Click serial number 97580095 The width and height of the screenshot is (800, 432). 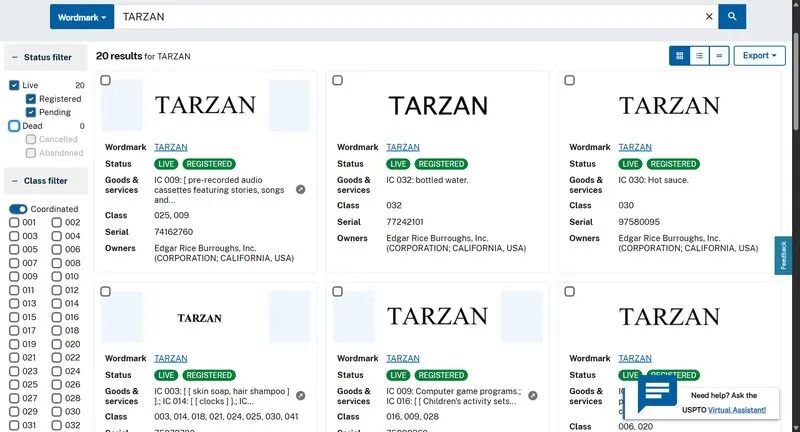(639, 222)
